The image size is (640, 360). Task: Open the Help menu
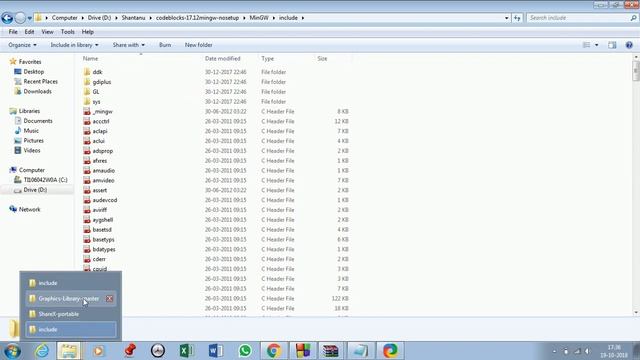[x=88, y=32]
